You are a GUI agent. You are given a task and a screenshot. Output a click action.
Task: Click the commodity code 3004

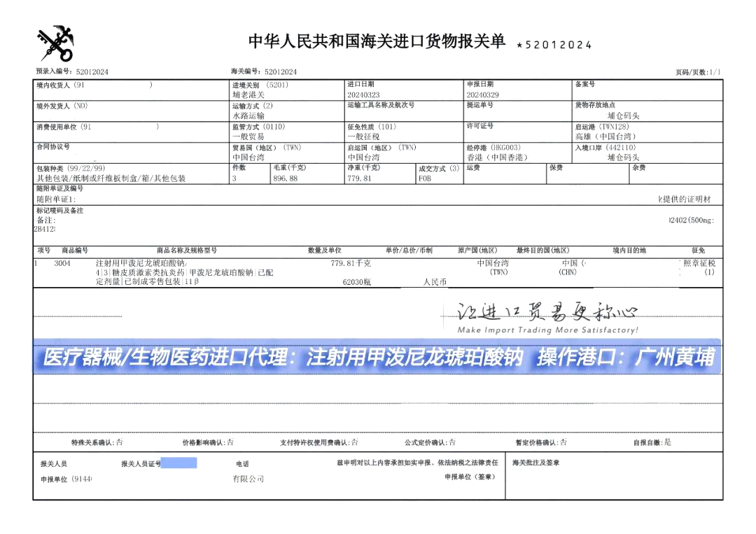click(x=62, y=264)
